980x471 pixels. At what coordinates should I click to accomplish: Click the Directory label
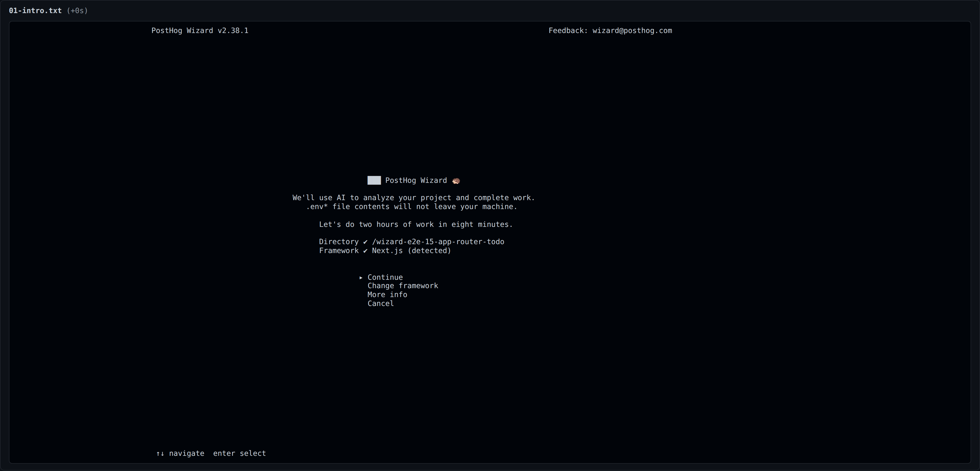339,242
